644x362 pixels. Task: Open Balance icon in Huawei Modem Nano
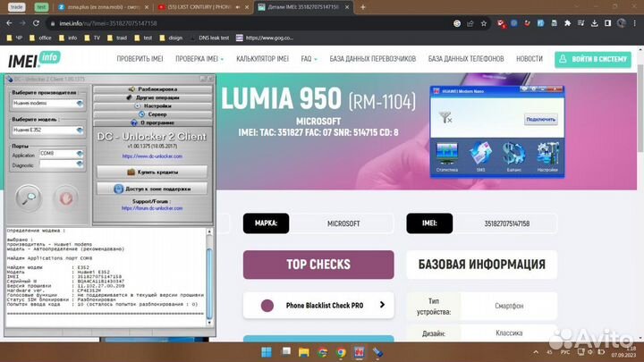pyautogui.click(x=513, y=156)
